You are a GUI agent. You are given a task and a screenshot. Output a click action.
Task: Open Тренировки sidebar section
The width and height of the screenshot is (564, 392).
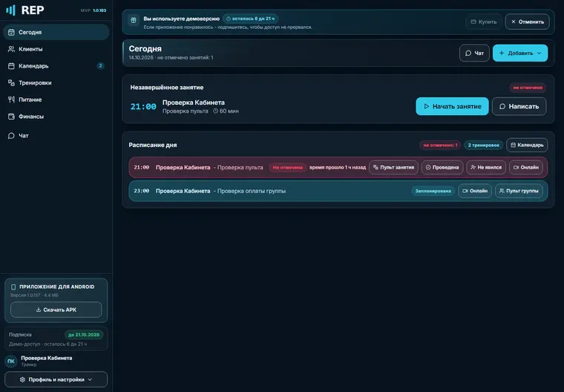point(56,83)
